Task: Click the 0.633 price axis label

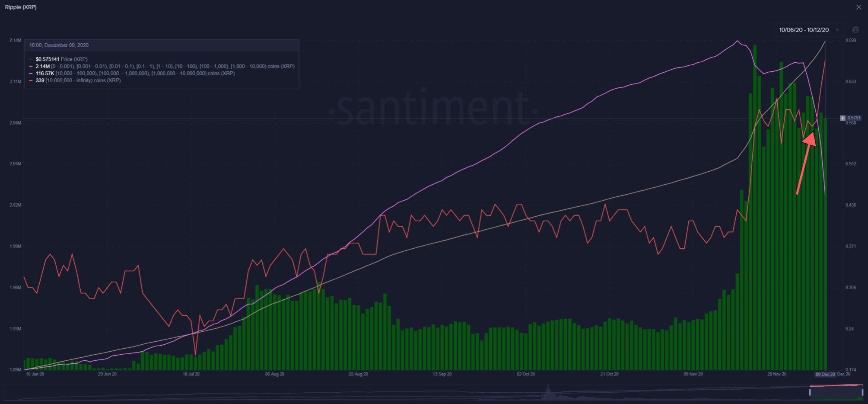Action: (850, 82)
